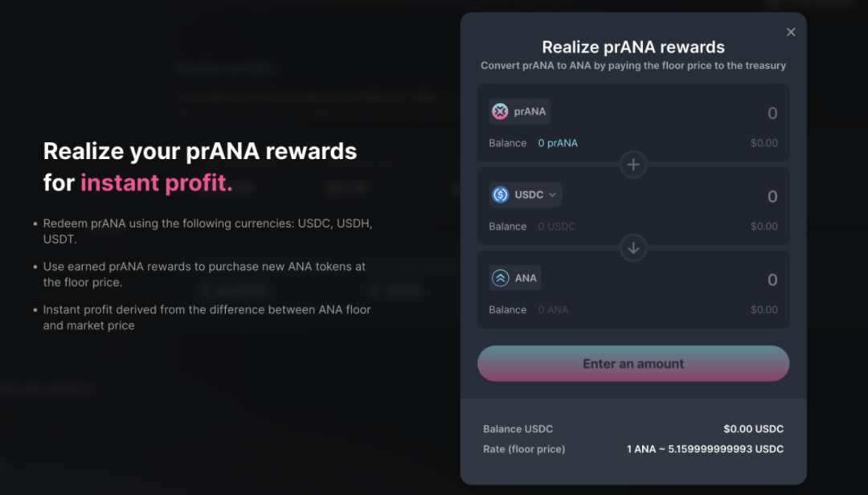Click the floor price rate value
The height and width of the screenshot is (495, 868).
pos(705,449)
